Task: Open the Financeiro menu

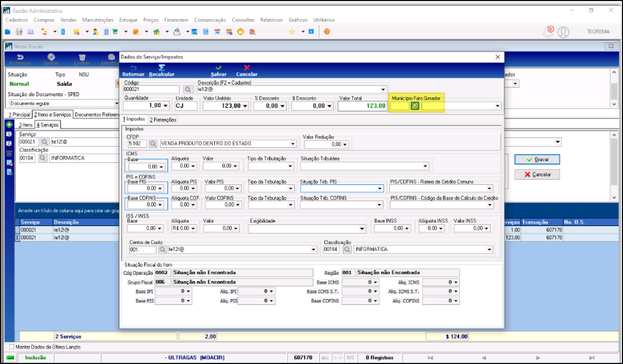Action: 176,20
